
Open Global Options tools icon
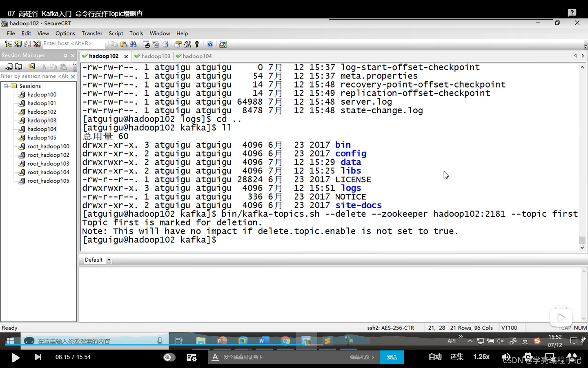pos(187,44)
